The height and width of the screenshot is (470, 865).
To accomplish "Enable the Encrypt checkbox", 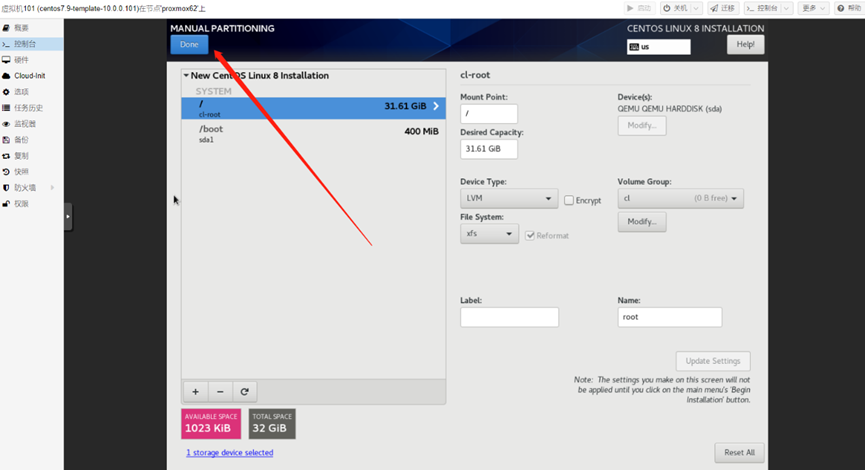I will (569, 200).
